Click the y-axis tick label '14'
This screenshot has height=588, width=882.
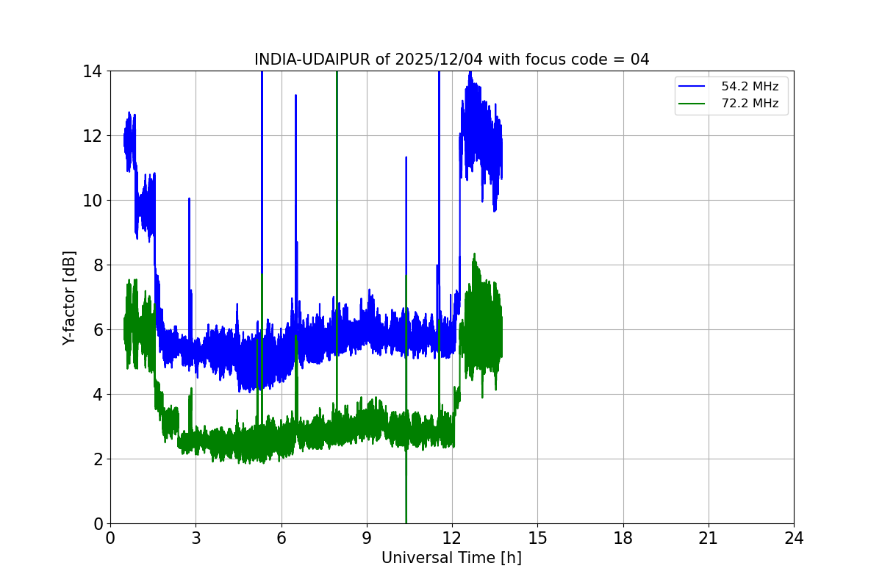tap(93, 71)
